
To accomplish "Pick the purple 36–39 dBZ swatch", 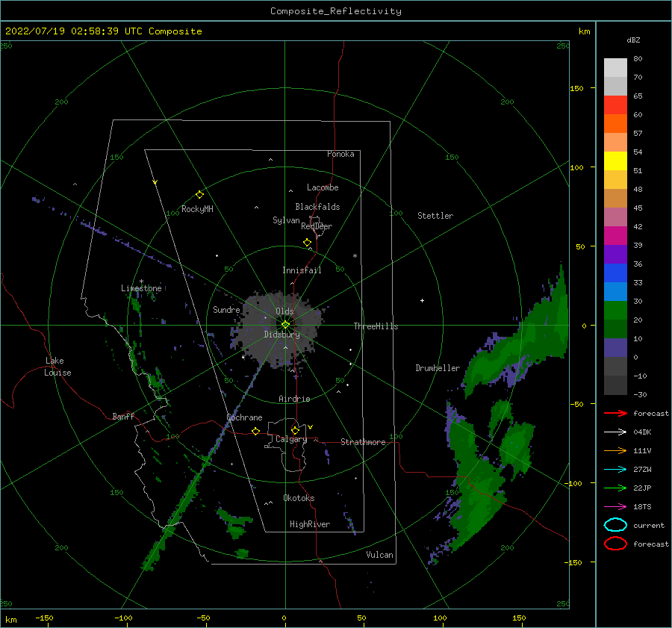I will click(x=615, y=255).
